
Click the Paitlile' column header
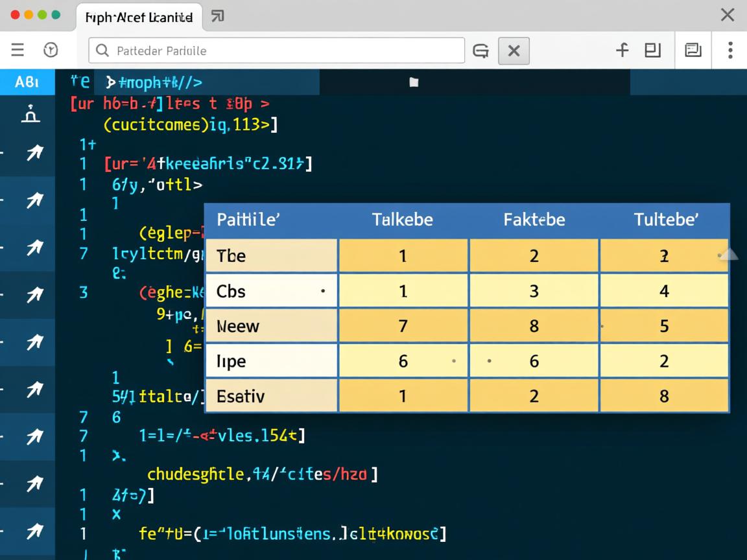coord(248,220)
